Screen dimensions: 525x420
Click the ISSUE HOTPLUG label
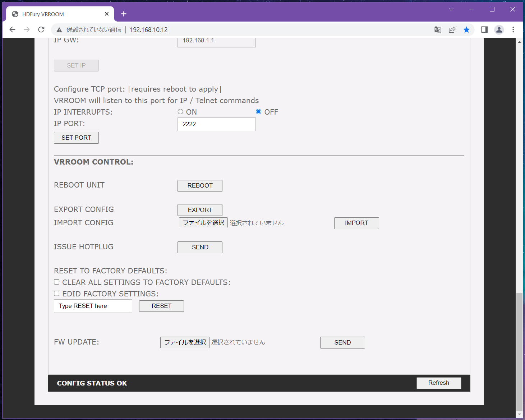[x=83, y=247]
